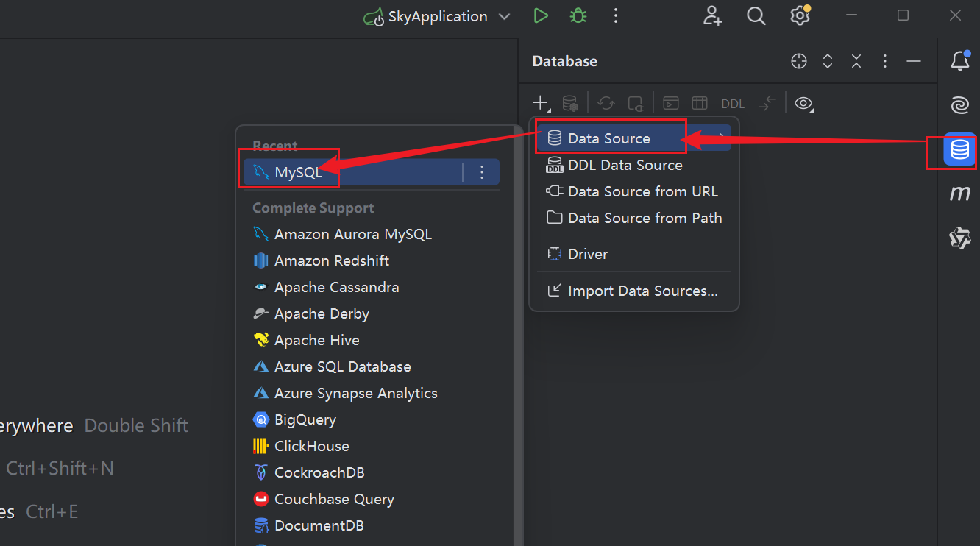Debug SkyApplication using the bug icon
The height and width of the screenshot is (546, 980).
[x=578, y=15]
